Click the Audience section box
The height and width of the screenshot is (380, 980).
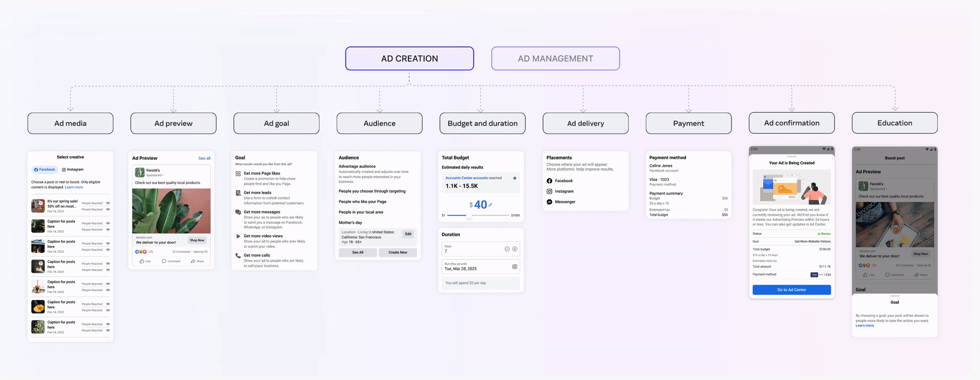tap(380, 123)
